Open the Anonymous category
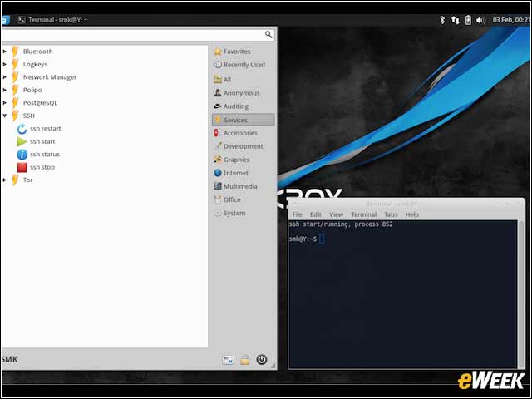This screenshot has width=532, height=399. pyautogui.click(x=237, y=92)
